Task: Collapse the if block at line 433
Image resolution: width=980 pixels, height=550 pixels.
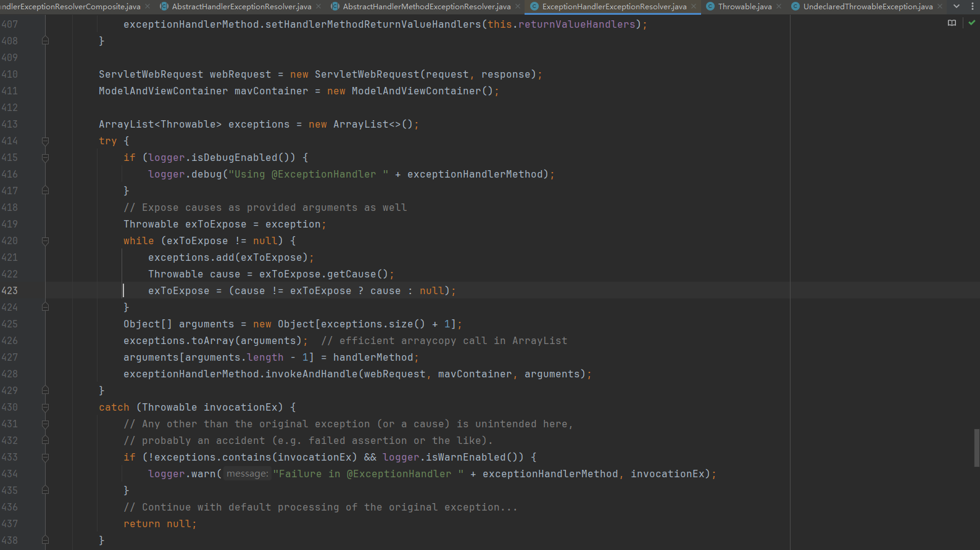Action: 45,458
